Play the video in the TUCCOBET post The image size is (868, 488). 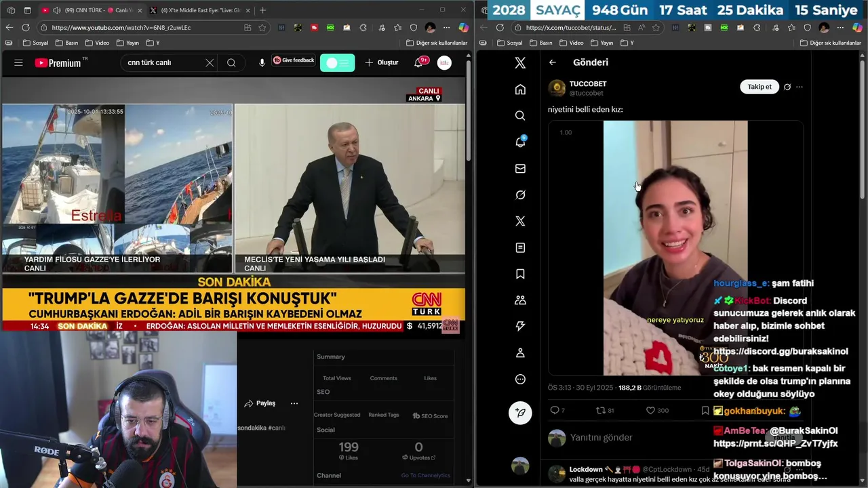click(675, 248)
